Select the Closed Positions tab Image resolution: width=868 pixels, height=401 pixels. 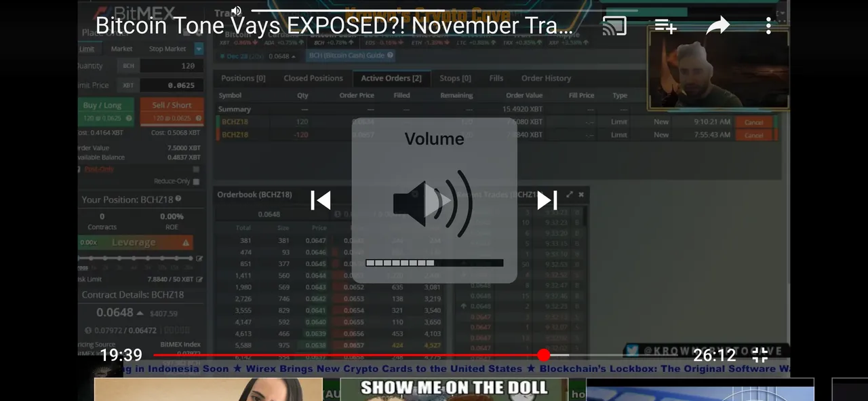click(313, 78)
